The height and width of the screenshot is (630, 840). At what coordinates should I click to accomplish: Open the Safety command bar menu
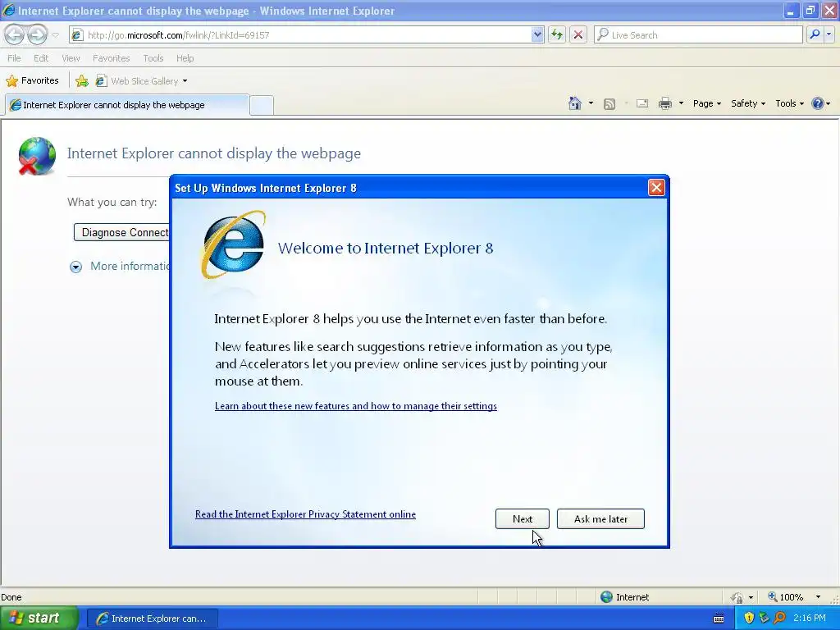click(748, 103)
